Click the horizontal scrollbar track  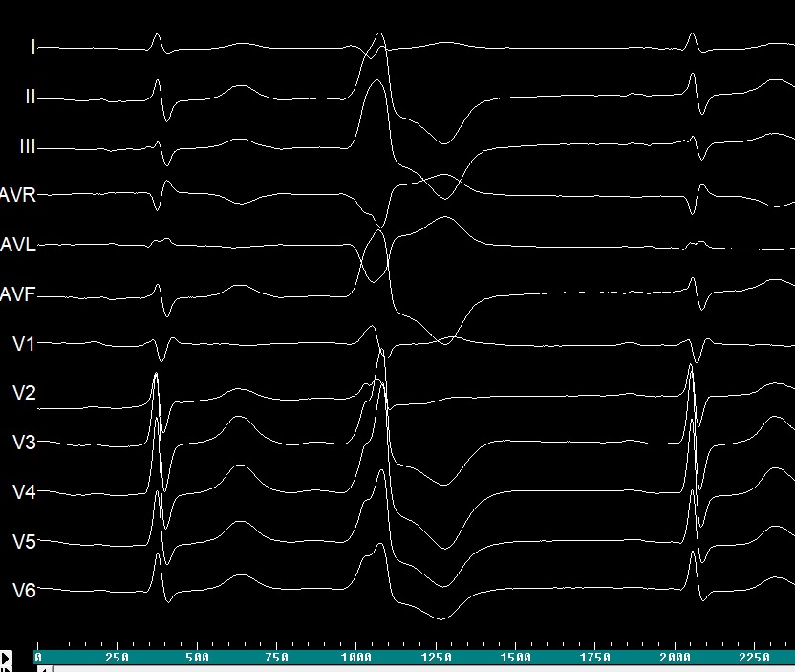click(x=423, y=669)
